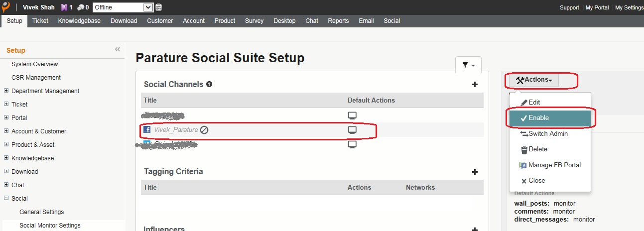644x231 pixels.
Task: Expand the Department Management tree node
Action: pyautogui.click(x=6, y=91)
